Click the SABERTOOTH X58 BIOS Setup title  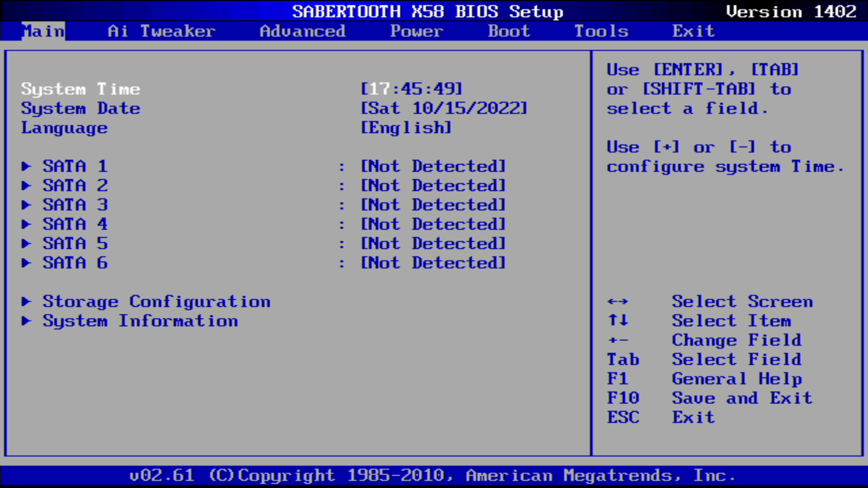pyautogui.click(x=428, y=12)
